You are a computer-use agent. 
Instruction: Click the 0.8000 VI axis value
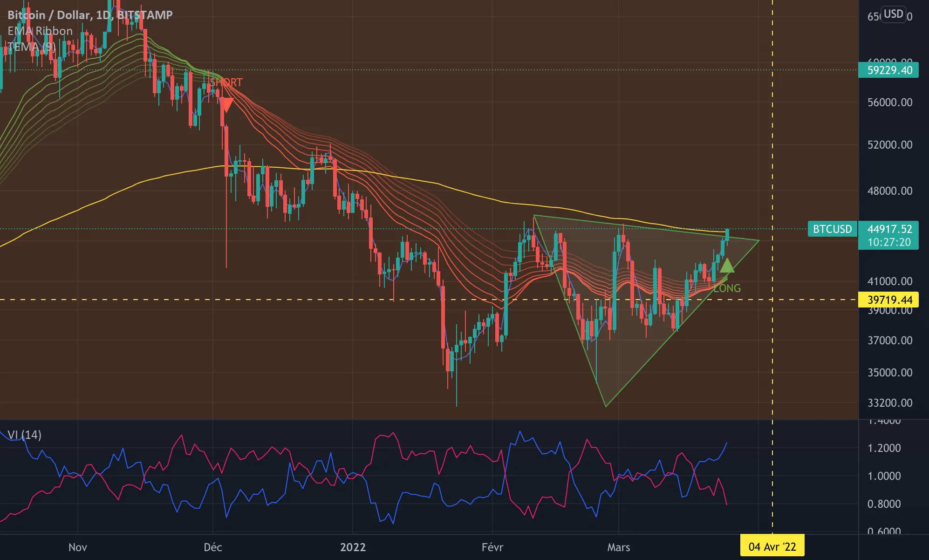click(x=884, y=504)
